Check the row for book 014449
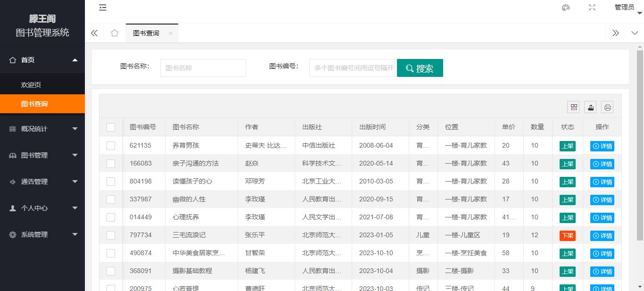 (111, 217)
